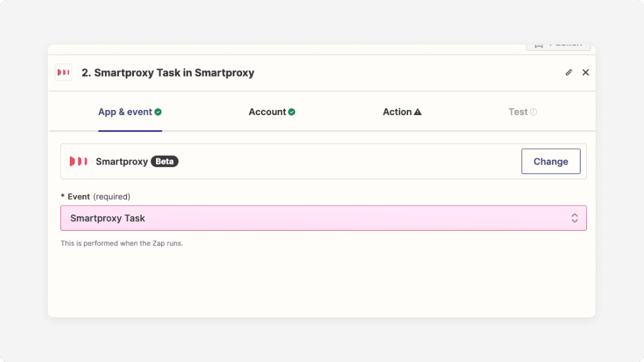
Task: Click the up-down chevron in Event field
Action: click(574, 218)
